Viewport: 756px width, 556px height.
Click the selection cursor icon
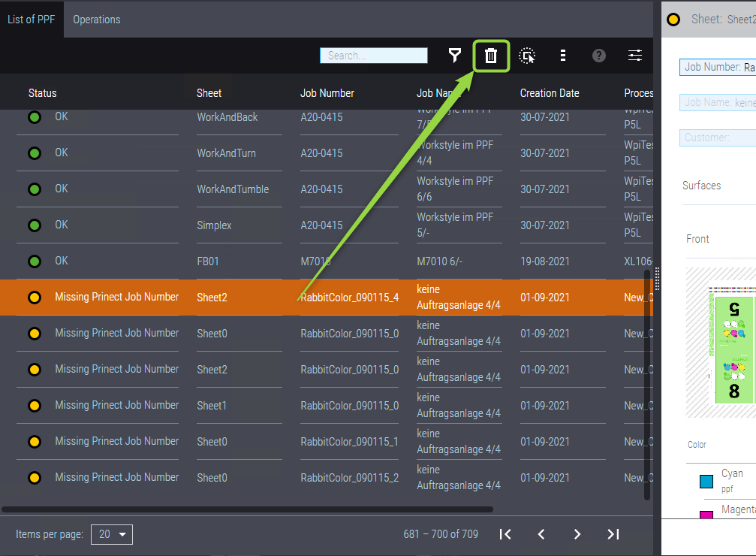point(527,56)
